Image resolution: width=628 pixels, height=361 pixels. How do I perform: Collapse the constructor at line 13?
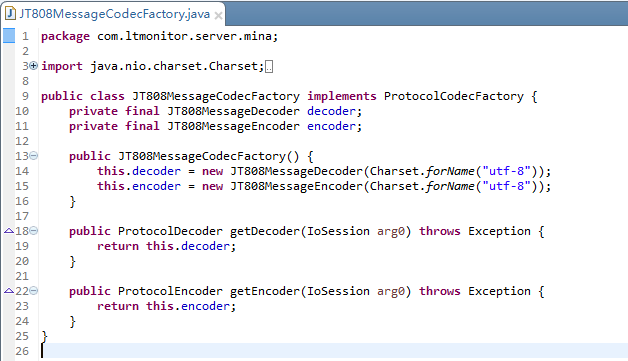pyautogui.click(x=34, y=155)
